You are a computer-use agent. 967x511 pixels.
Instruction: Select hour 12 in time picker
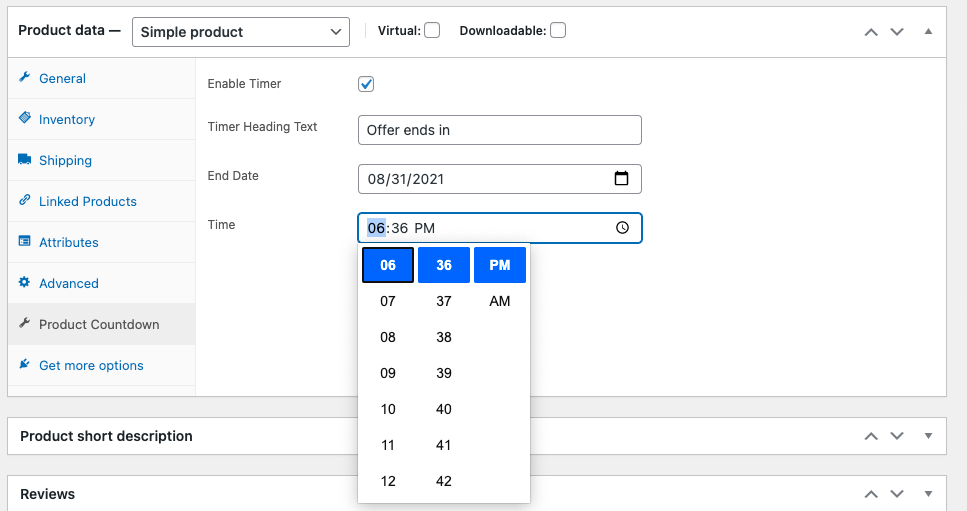coord(388,481)
